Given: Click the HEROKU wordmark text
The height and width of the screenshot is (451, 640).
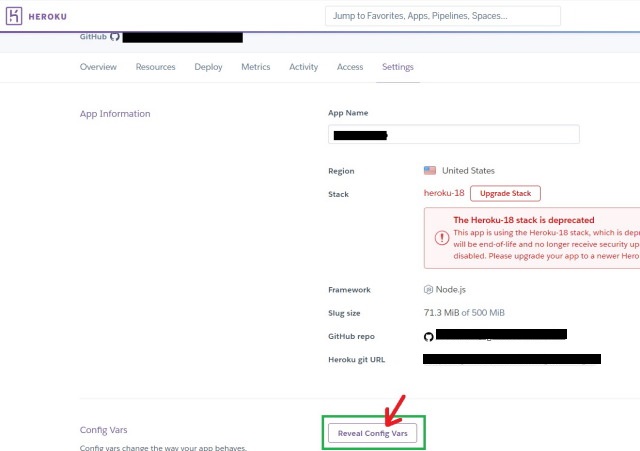Looking at the screenshot, I should coord(47,17).
